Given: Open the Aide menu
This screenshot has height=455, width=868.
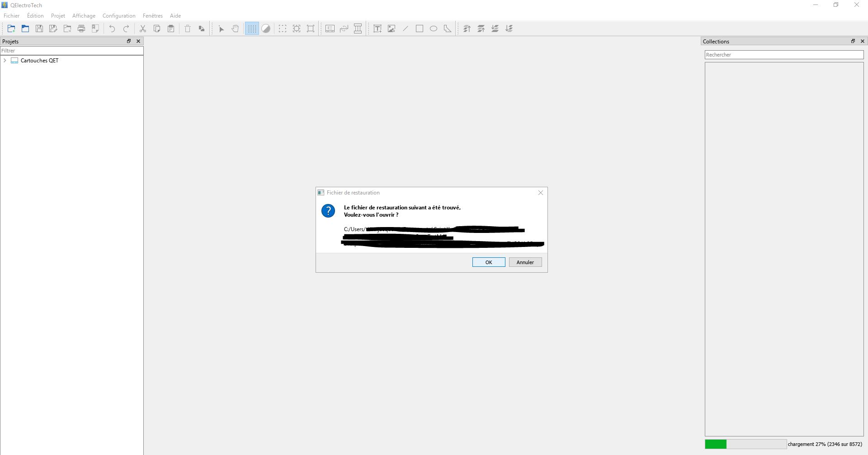Looking at the screenshot, I should tap(175, 15).
